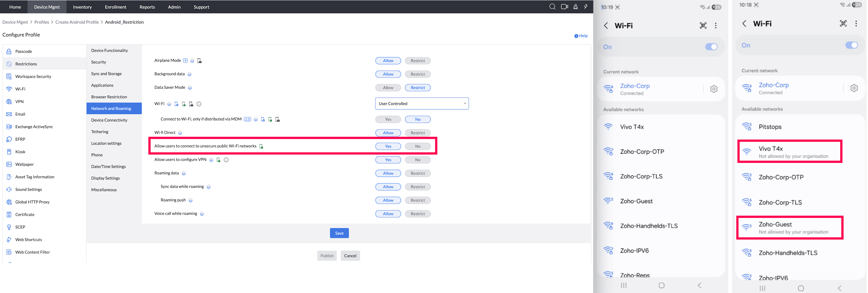This screenshot has height=293, width=868.
Task: Click the Save button
Action: 339,233
